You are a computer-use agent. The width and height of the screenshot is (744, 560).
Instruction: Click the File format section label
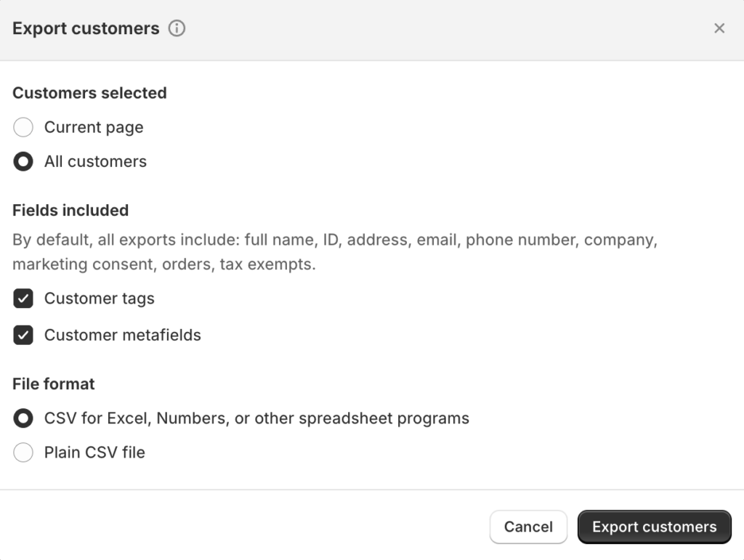(54, 384)
